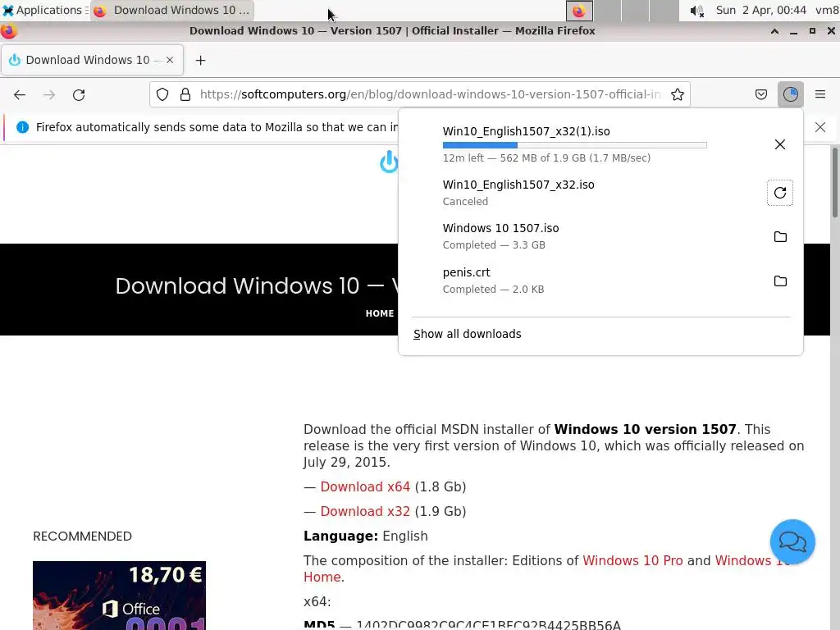
Task: Click the HOME breadcrumb link
Action: tap(379, 313)
